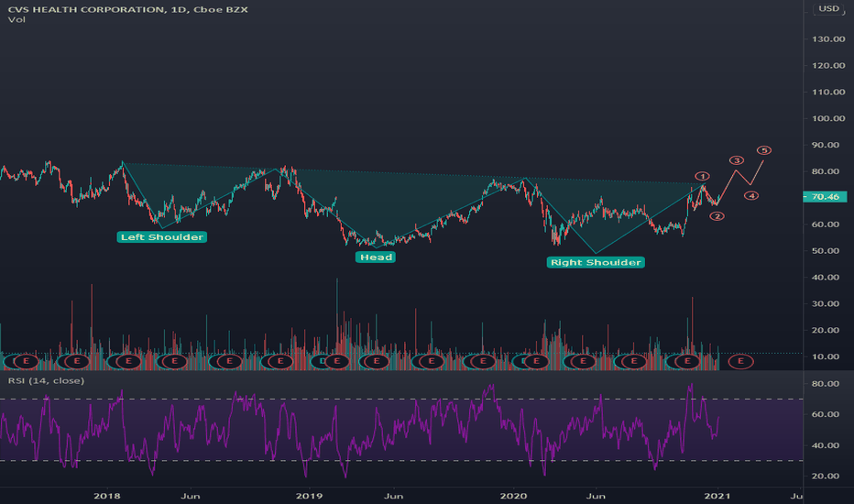Viewport: 854px width, 504px height.
Task: Click the 100.00 price scale label
Action: coord(828,118)
